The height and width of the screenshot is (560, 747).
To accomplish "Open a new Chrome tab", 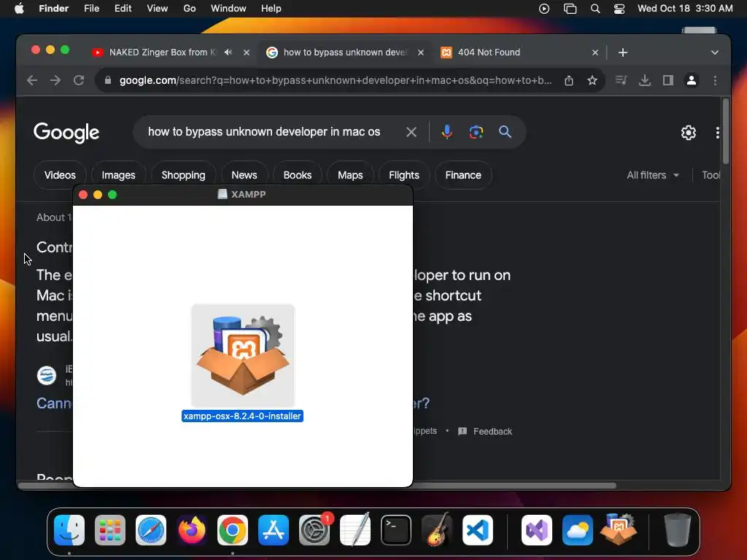I will [623, 52].
